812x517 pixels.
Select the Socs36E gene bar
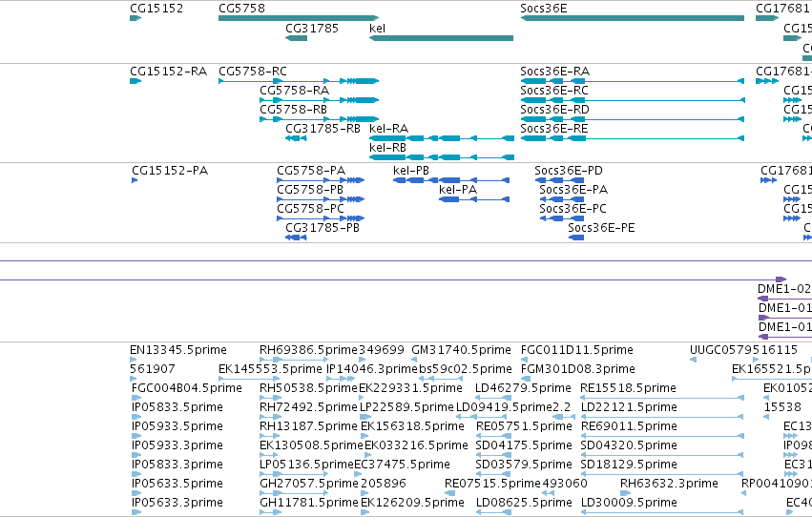[x=633, y=18]
